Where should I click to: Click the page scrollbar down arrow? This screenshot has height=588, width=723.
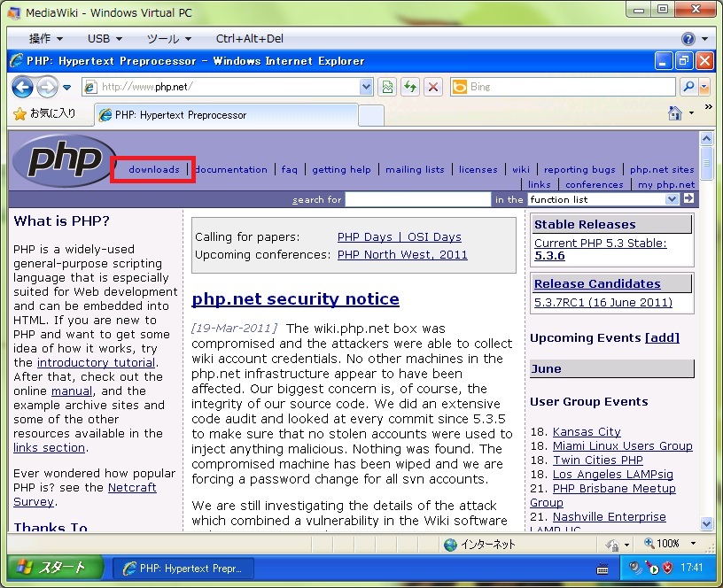(706, 523)
